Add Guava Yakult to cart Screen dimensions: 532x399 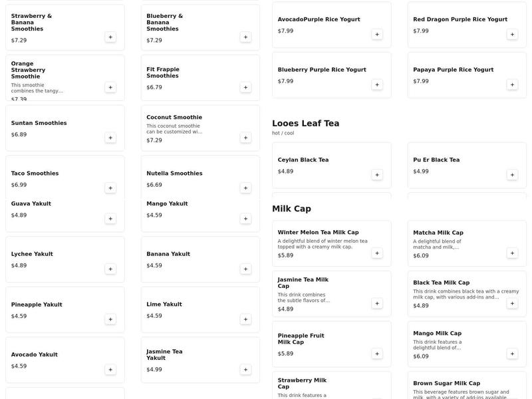pyautogui.click(x=110, y=218)
